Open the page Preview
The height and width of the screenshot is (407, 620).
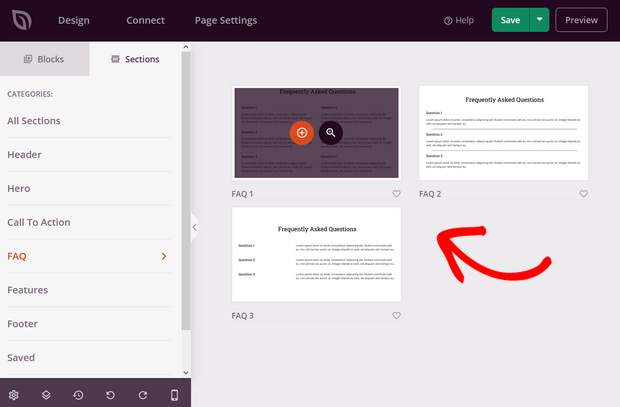pyautogui.click(x=581, y=20)
